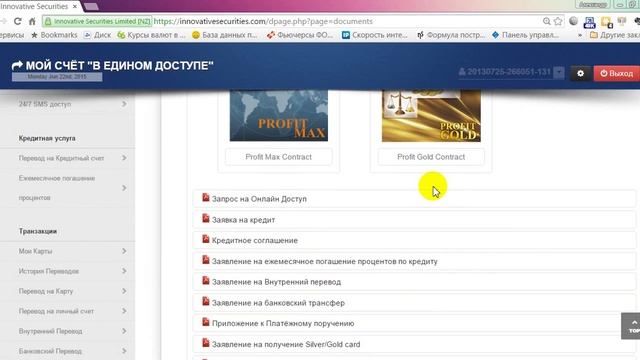Expand Мои Карты chevron
Viewport: 640px width, 360px height.
[124, 251]
